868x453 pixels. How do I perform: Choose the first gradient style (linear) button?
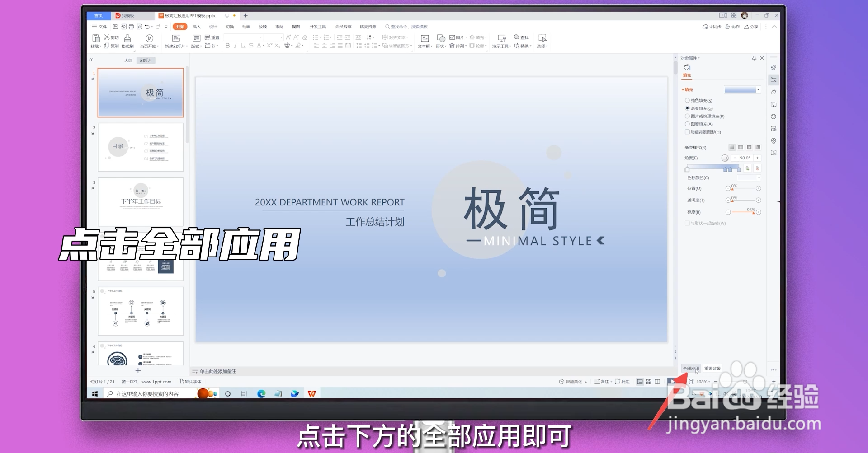click(732, 147)
